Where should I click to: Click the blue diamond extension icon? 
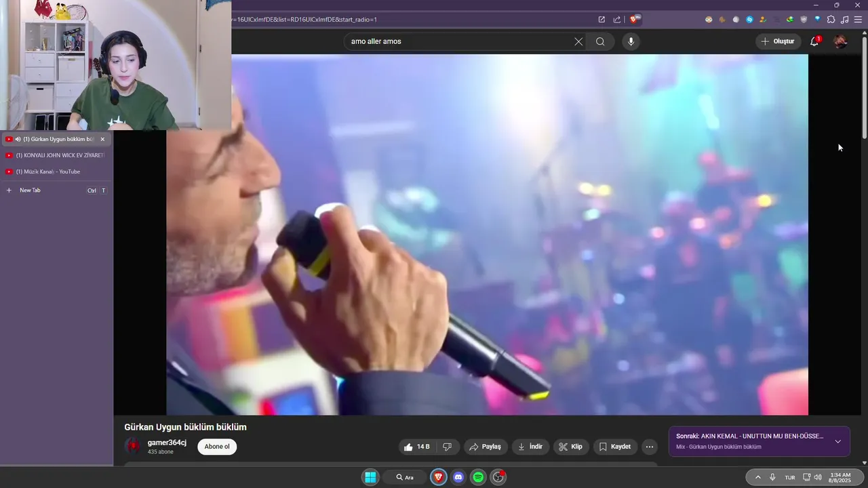817,19
